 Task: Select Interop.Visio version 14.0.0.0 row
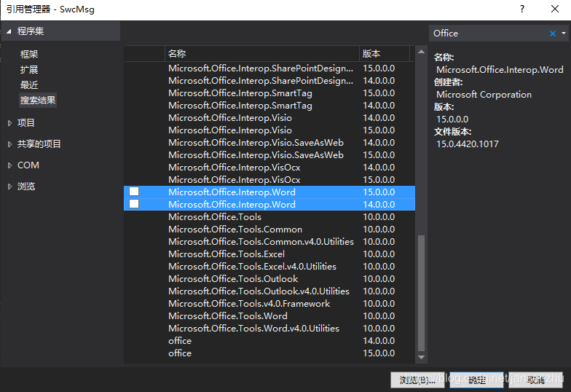click(269, 118)
